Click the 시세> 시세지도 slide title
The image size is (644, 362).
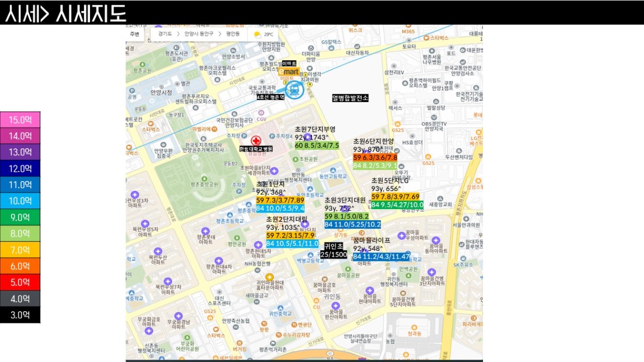(x=66, y=14)
